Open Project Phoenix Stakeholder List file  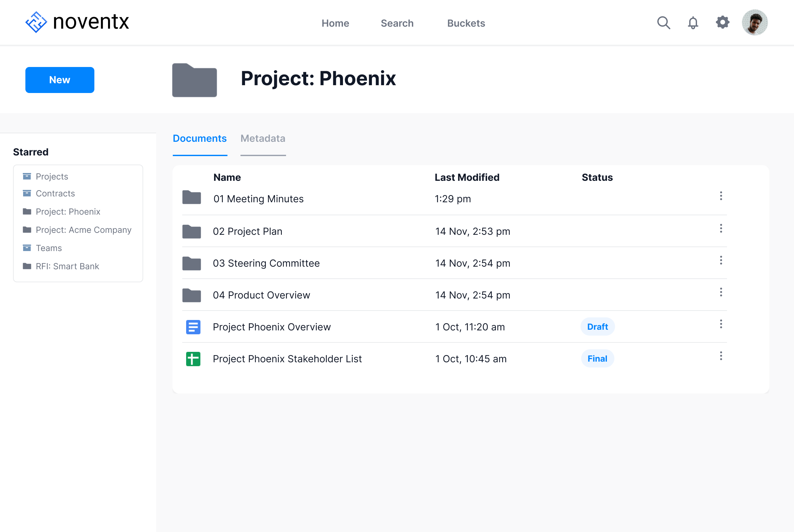(x=287, y=359)
